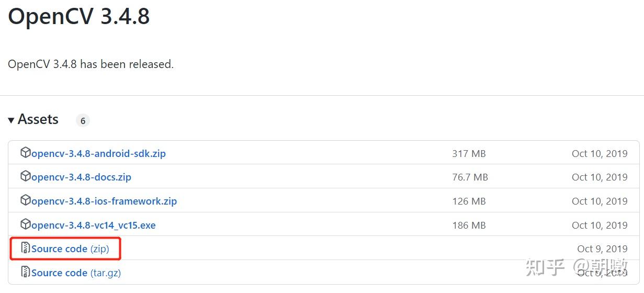Click the Assets heading label

(38, 120)
